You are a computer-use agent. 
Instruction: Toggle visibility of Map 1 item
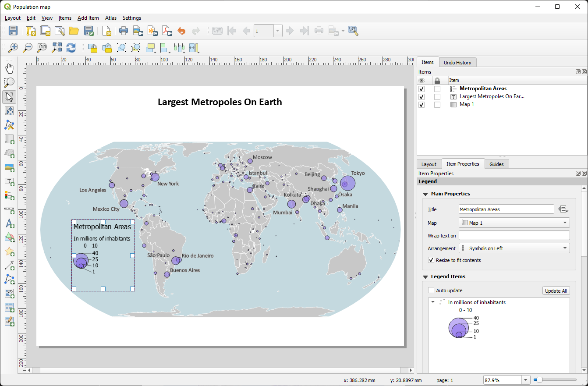point(422,105)
